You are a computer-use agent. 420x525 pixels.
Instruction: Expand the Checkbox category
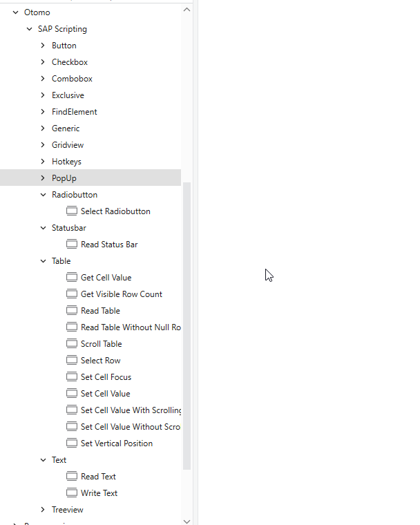(x=43, y=62)
